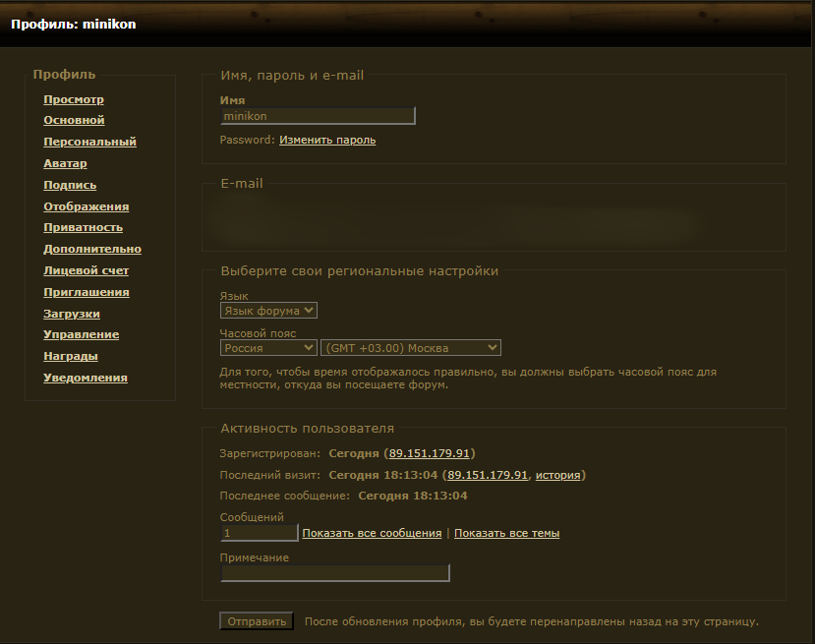The image size is (815, 644).
Task: Click Показать все сообщения link
Action: pos(372,533)
